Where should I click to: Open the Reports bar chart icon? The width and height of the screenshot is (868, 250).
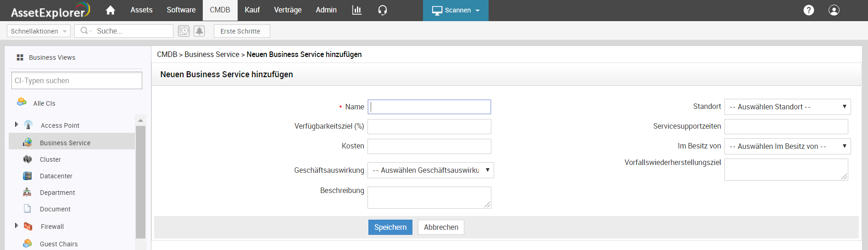point(357,10)
